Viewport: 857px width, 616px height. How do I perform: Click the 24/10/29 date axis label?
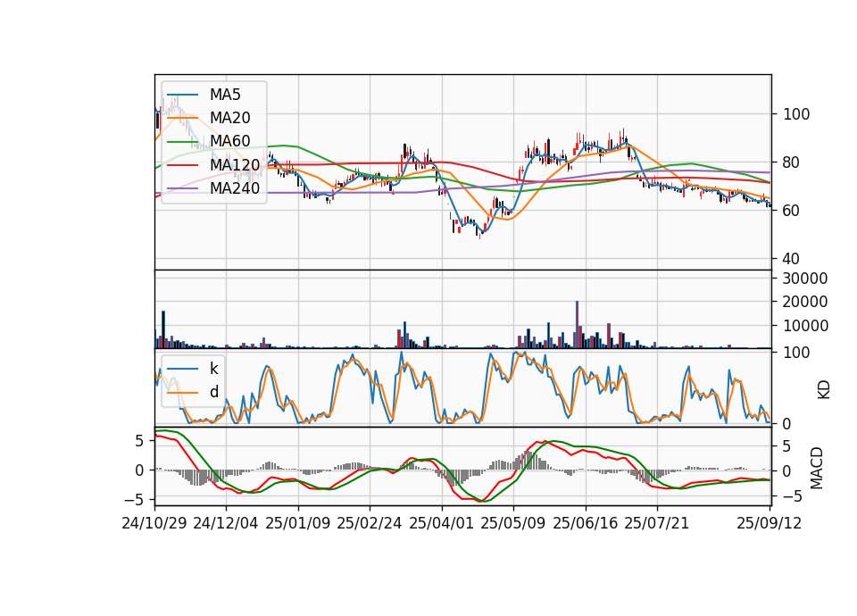click(x=154, y=523)
